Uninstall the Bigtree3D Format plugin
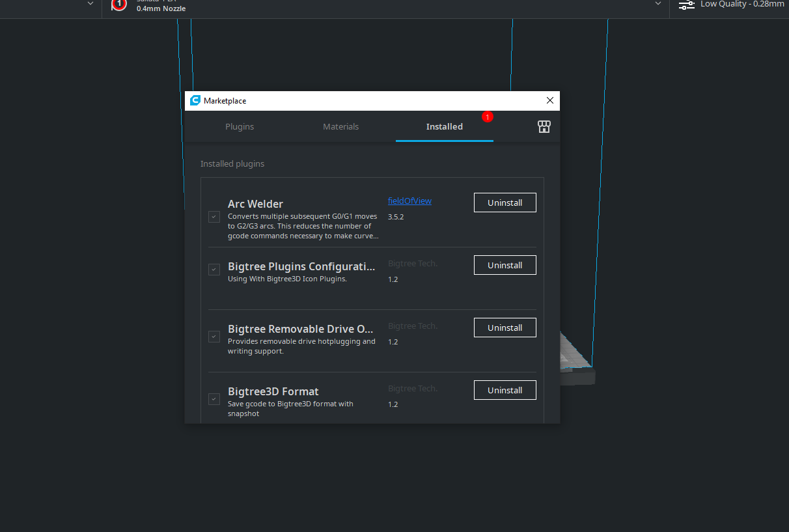The height and width of the screenshot is (532, 789). point(505,390)
